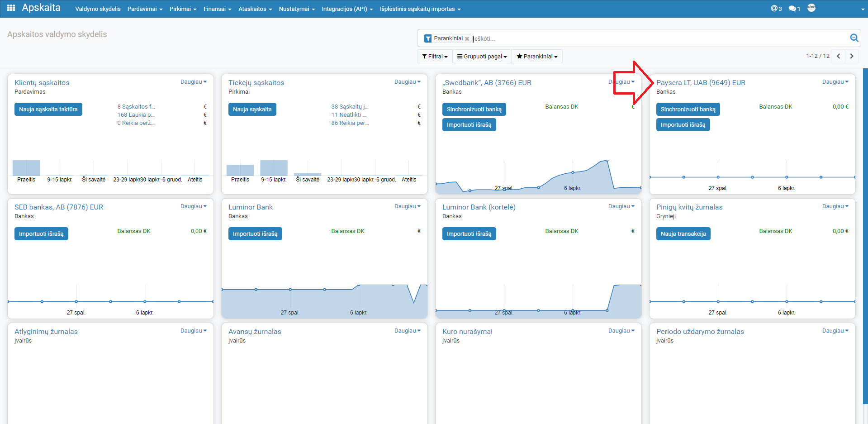Open the Parankiniai favorites dropdown
This screenshot has height=424, width=868.
[537, 57]
